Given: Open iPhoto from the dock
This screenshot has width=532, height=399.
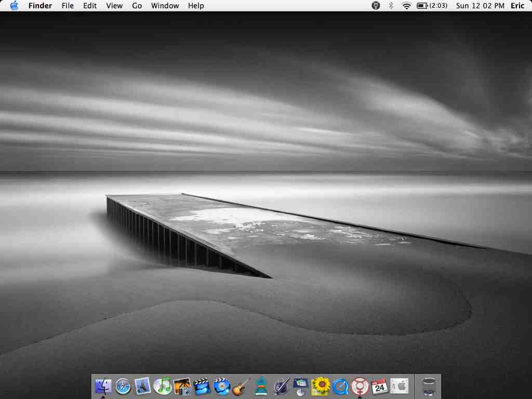Looking at the screenshot, I should click(x=182, y=387).
